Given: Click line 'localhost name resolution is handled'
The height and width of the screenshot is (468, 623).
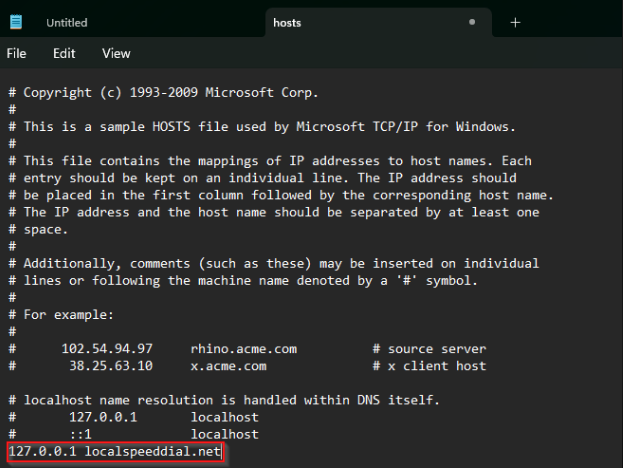Looking at the screenshot, I should (x=224, y=400).
